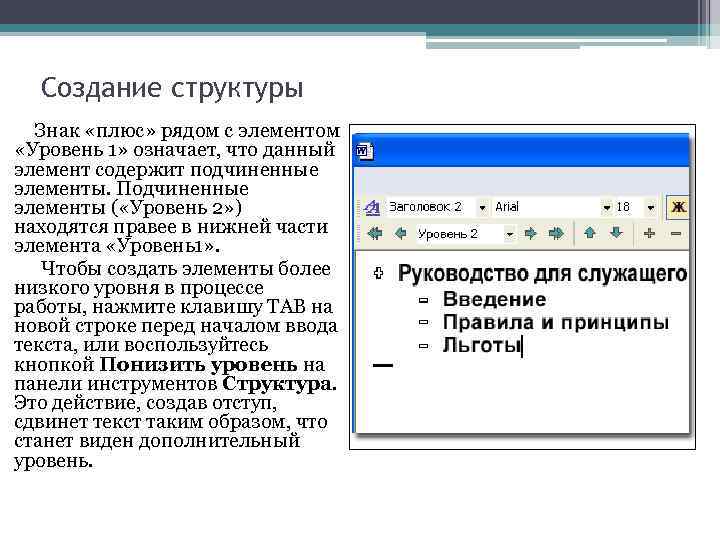This screenshot has height=540, width=720.
Task: Move item up with the up arrow
Action: pos(590,233)
